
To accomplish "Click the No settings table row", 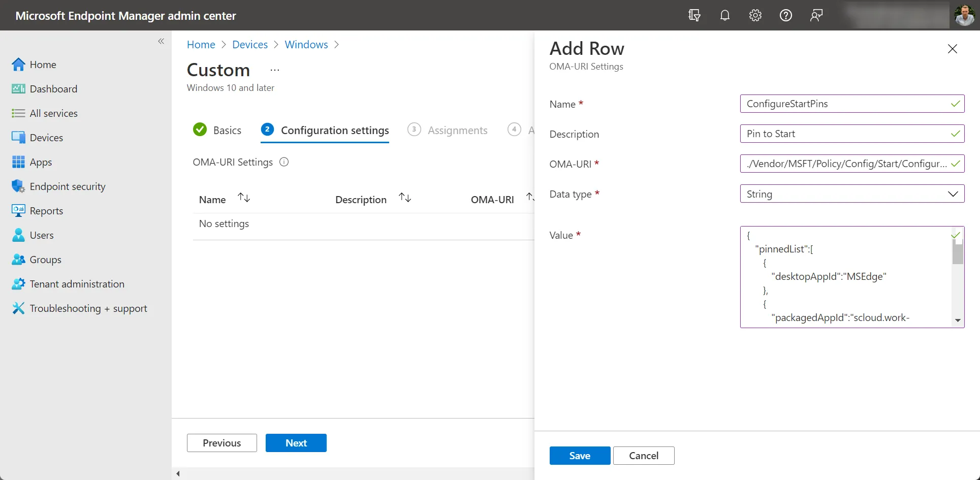I will [363, 224].
